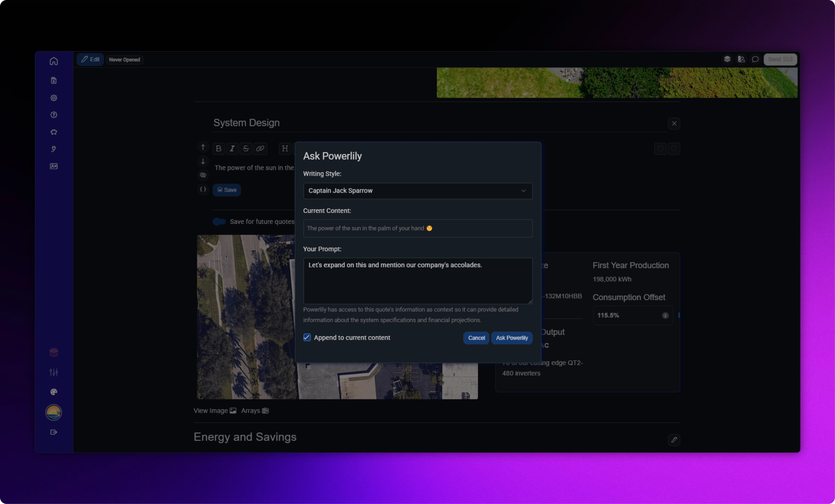Apply italic formatting in editor toolbar

(232, 149)
